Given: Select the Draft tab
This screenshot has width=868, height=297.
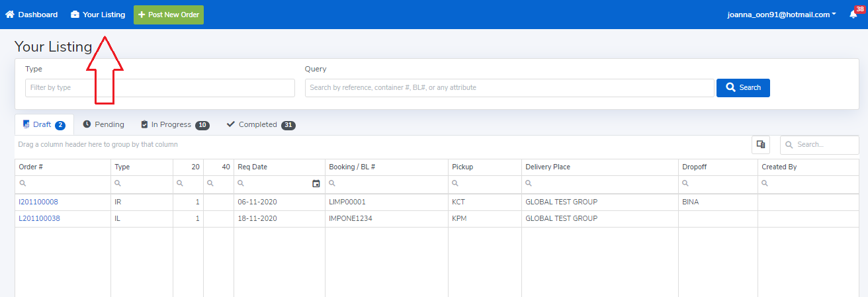Looking at the screenshot, I should [44, 124].
